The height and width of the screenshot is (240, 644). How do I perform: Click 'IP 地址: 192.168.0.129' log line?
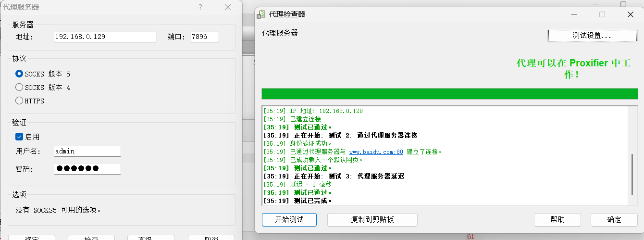coord(313,111)
